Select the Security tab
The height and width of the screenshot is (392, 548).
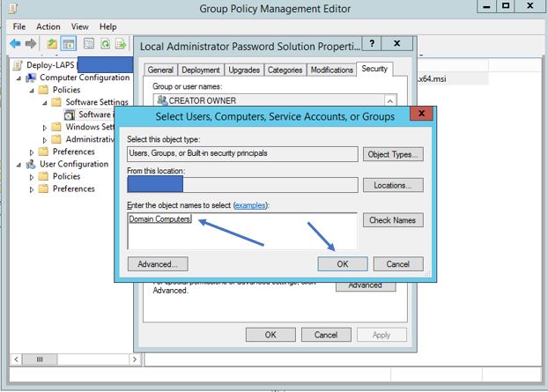point(374,69)
